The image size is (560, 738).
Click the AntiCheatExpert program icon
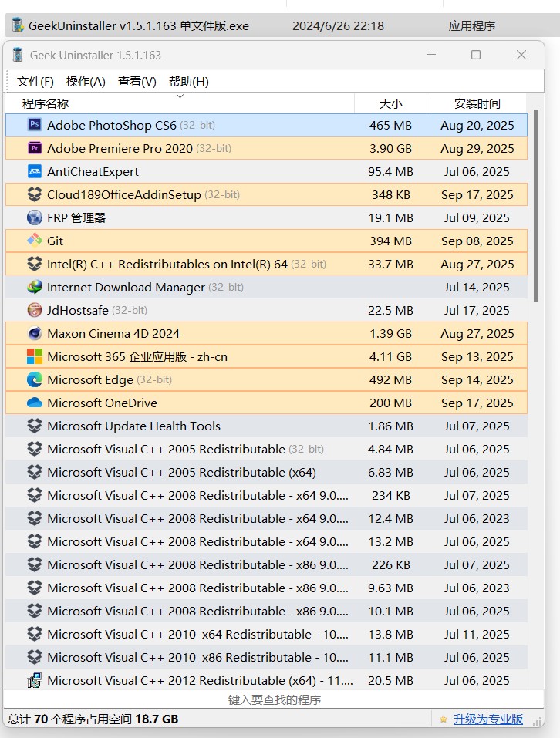click(35, 171)
